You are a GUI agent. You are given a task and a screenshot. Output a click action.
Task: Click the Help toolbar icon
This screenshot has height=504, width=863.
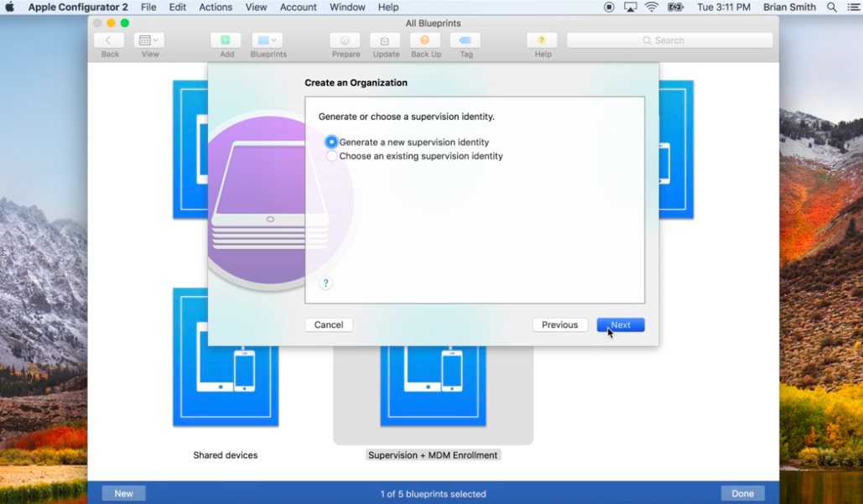tap(542, 40)
